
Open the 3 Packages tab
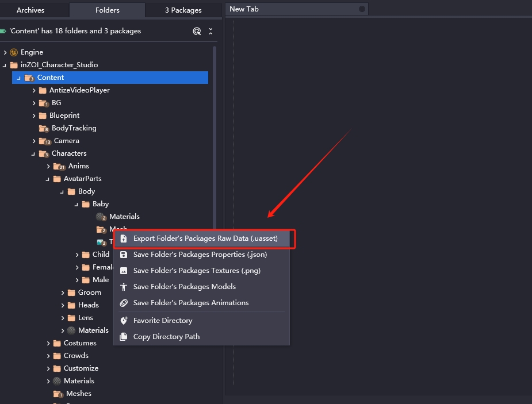pyautogui.click(x=183, y=10)
